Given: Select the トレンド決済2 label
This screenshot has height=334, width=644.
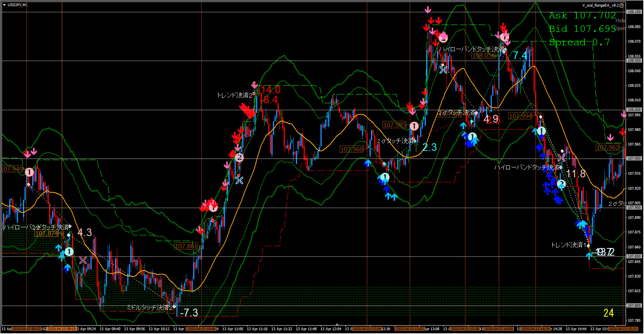Looking at the screenshot, I should [235, 95].
